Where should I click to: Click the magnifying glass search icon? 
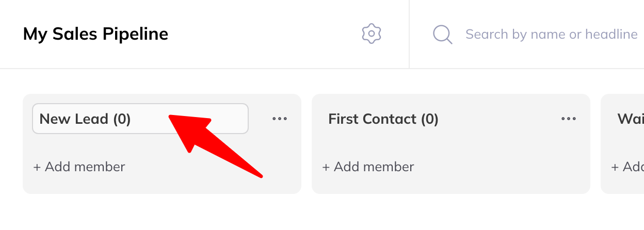pyautogui.click(x=442, y=35)
